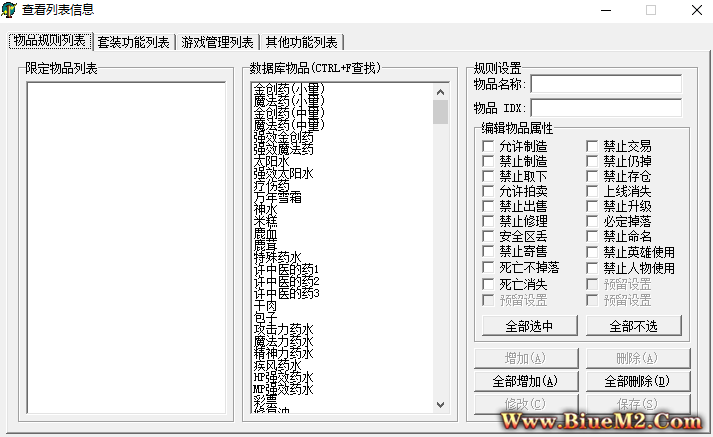Select 攻击力药水 in the list
The height and width of the screenshot is (437, 713).
pyautogui.click(x=283, y=330)
